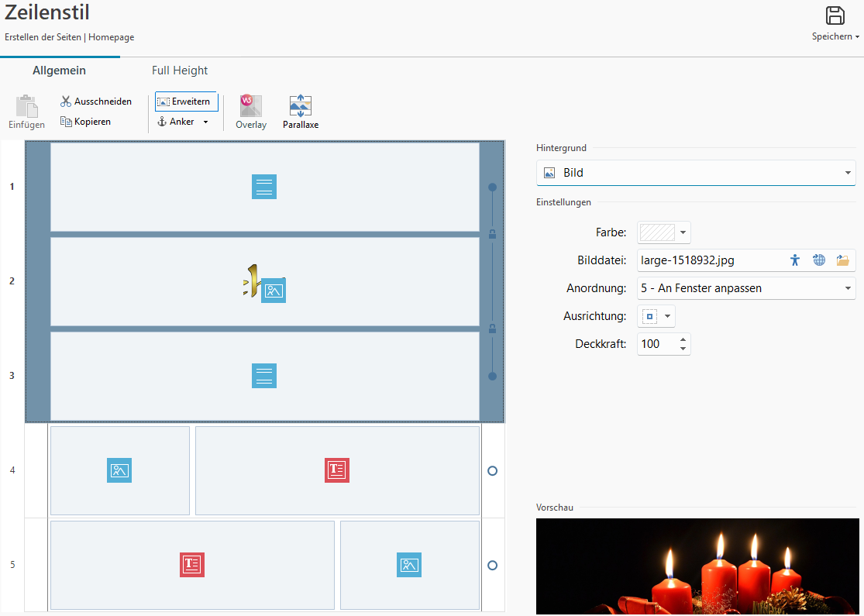Open the Anordnung dropdown list
The image size is (864, 616).
coord(745,288)
